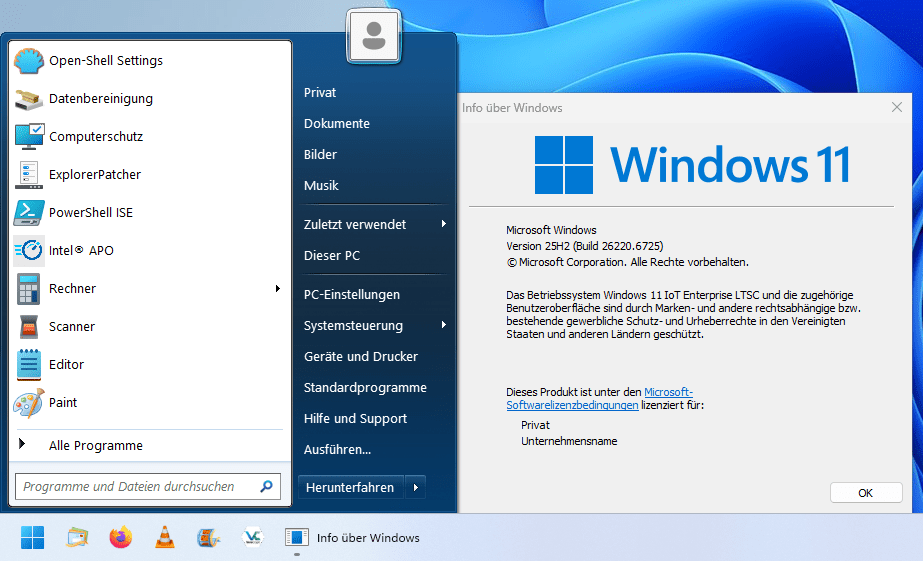
Task: Click the Systemsteuerung label
Action: 353,326
